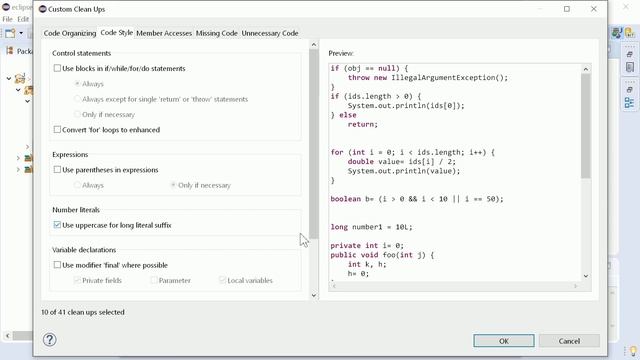This screenshot has height=360, width=640.
Task: Restore the lower minimized view stack
Action: pos(629,90)
